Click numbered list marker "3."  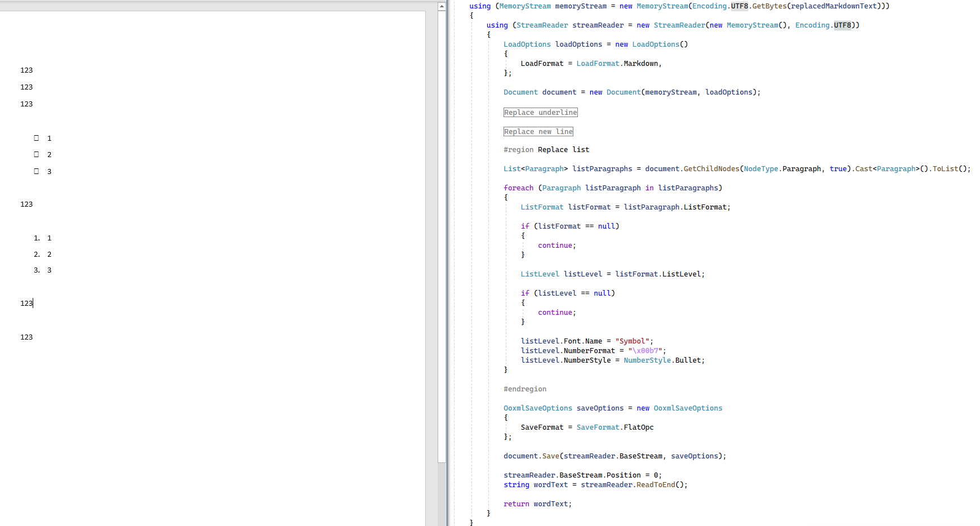37,270
